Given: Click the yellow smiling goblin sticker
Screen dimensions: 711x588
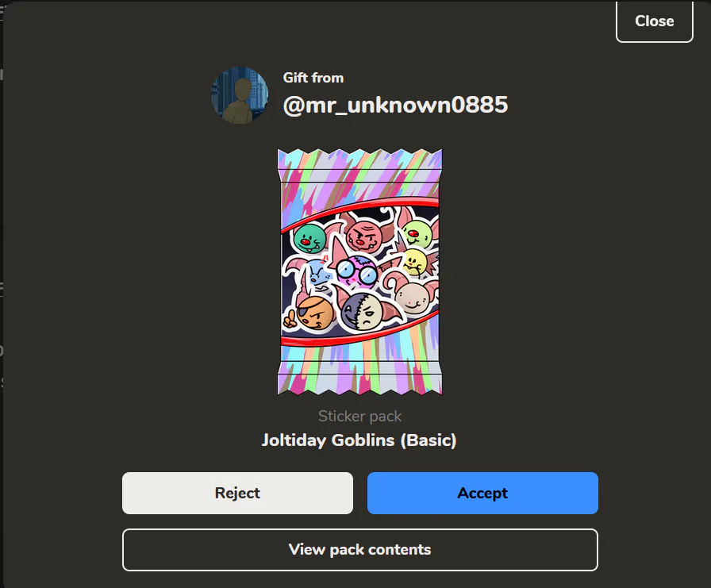Looking at the screenshot, I should (413, 262).
